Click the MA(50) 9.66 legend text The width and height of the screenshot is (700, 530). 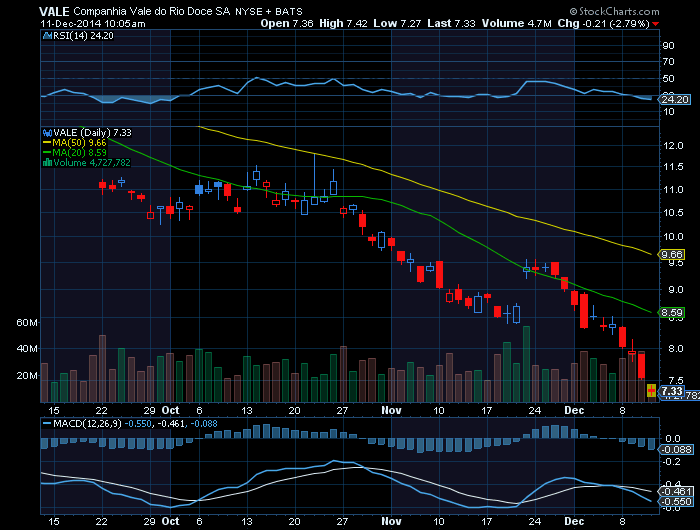click(79, 143)
